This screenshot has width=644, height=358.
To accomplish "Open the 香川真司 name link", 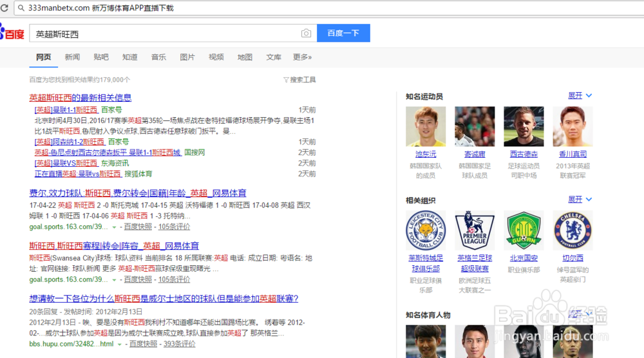I will (x=573, y=155).
